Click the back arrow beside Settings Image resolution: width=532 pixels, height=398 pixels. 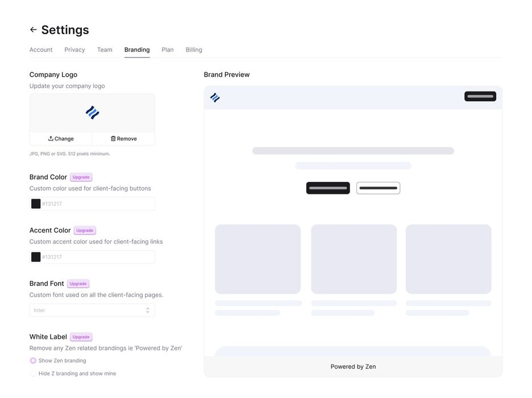point(33,30)
